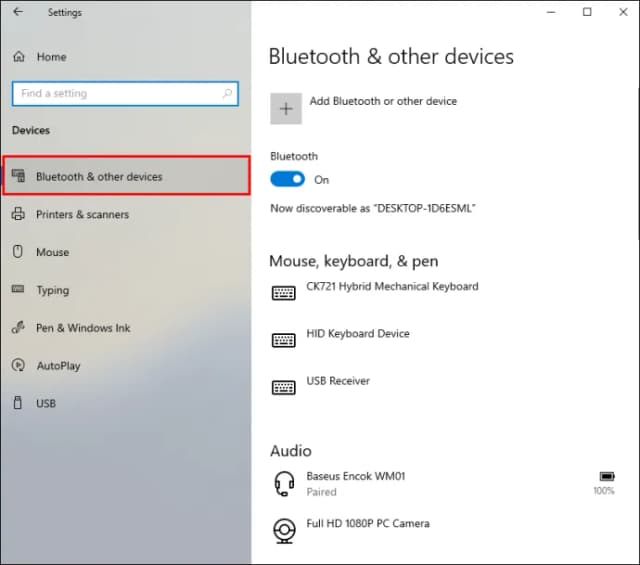
Task: Select HID Keyboard Device entry
Action: (x=358, y=334)
